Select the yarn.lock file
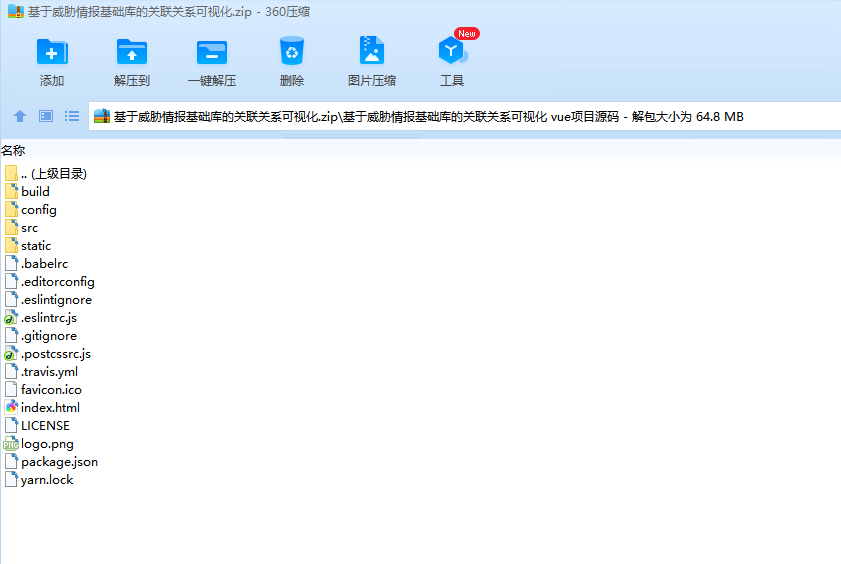The height and width of the screenshot is (564, 841). pyautogui.click(x=39, y=480)
